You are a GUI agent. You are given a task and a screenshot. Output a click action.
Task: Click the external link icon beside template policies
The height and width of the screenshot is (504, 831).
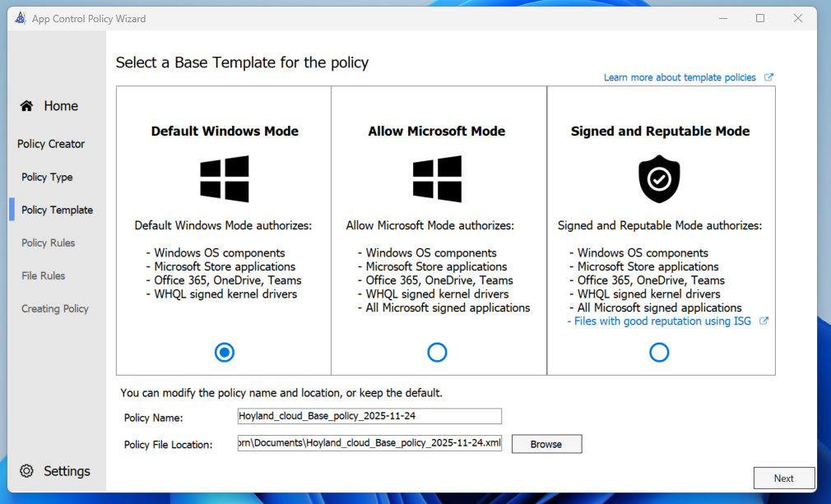click(768, 77)
